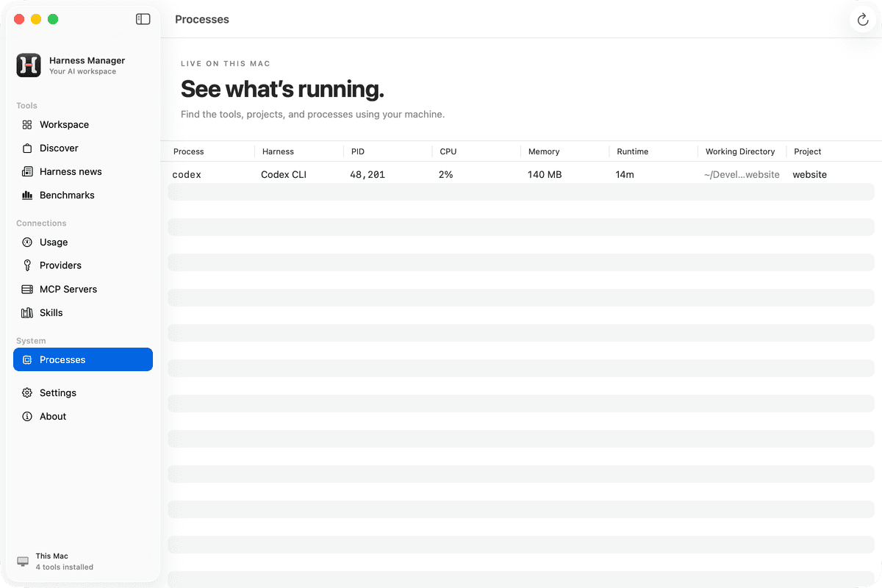Click the Providers key icon
Image resolution: width=882 pixels, height=588 pixels.
click(27, 265)
